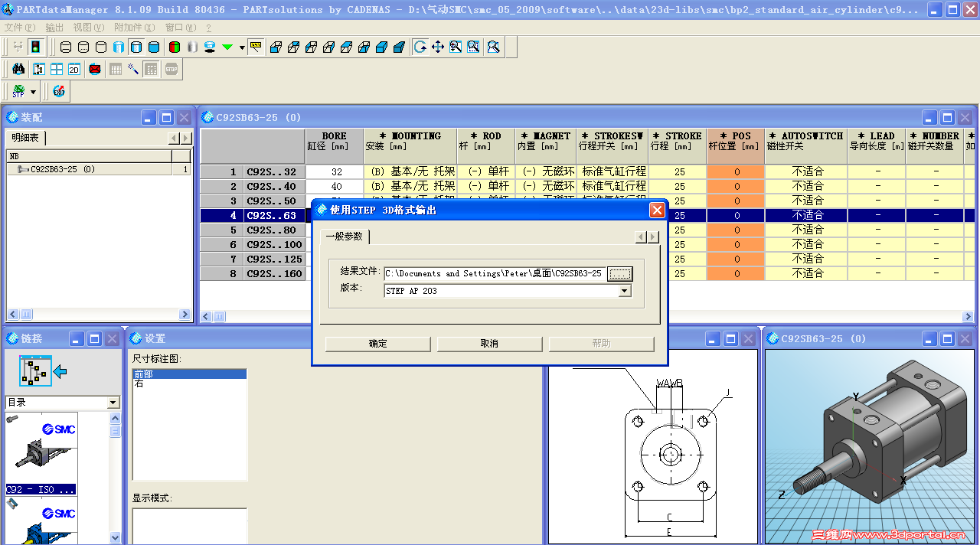This screenshot has height=545, width=980.
Task: Click left tab-scroll arrow in STEP dialog
Action: pyautogui.click(x=642, y=237)
